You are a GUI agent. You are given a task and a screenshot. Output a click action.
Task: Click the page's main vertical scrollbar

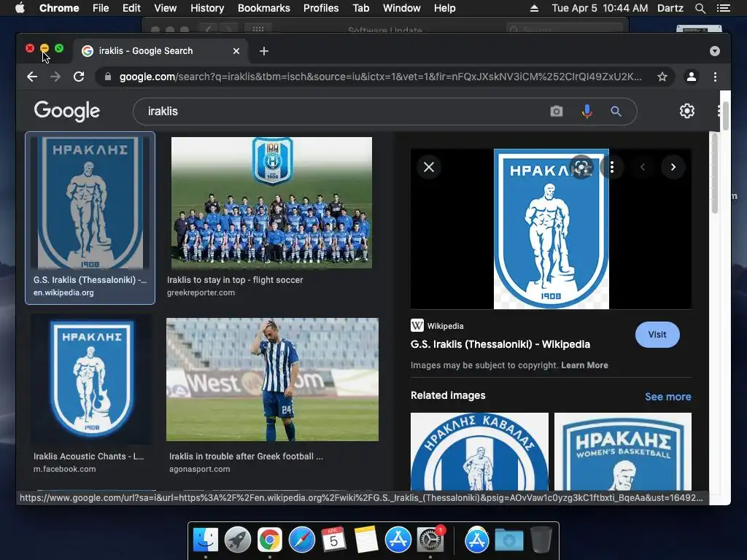click(x=726, y=116)
